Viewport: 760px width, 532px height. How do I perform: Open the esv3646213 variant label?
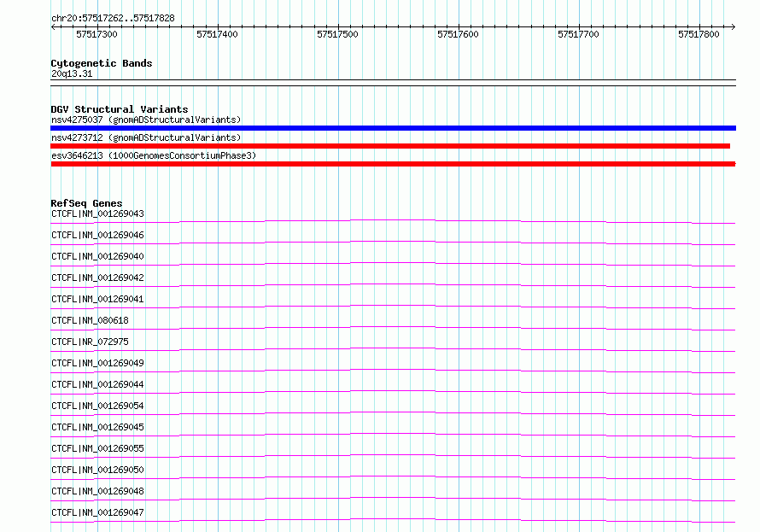pos(154,156)
